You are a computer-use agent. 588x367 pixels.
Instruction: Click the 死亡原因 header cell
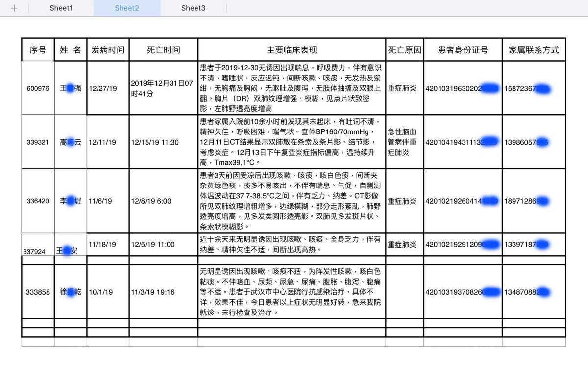coord(404,50)
